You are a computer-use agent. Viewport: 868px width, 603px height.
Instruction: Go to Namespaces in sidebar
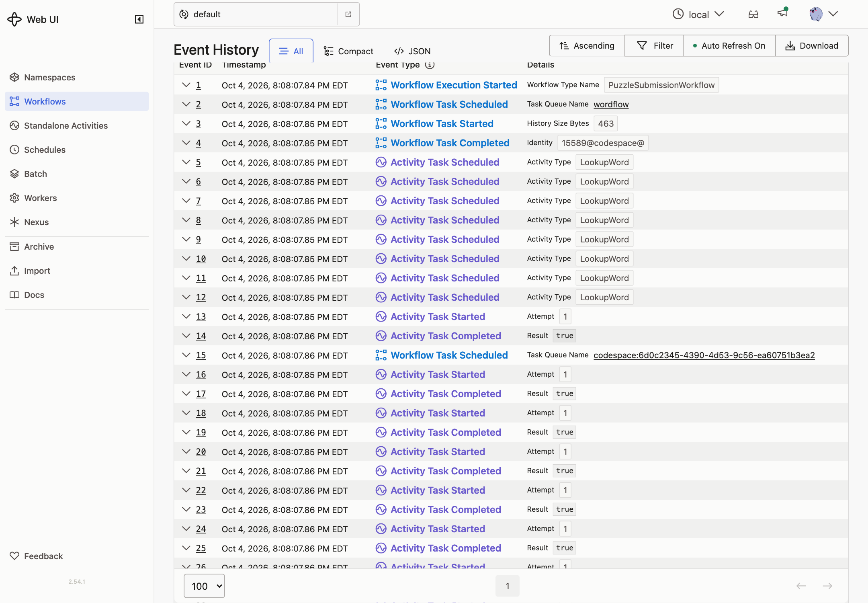77,77
